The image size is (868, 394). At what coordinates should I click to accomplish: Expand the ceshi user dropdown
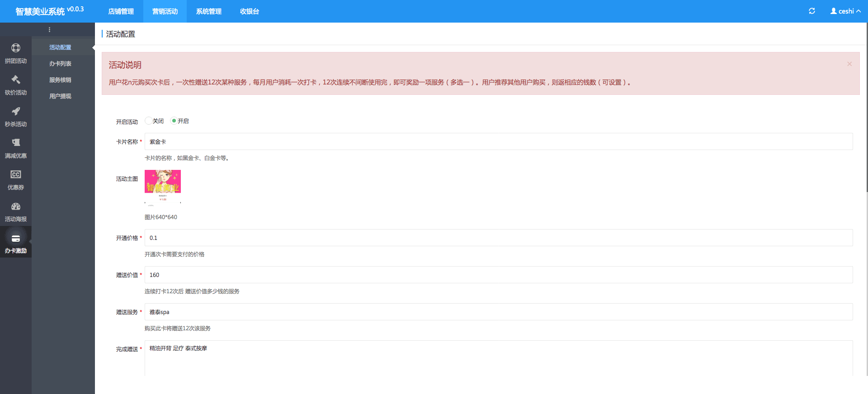coord(845,11)
